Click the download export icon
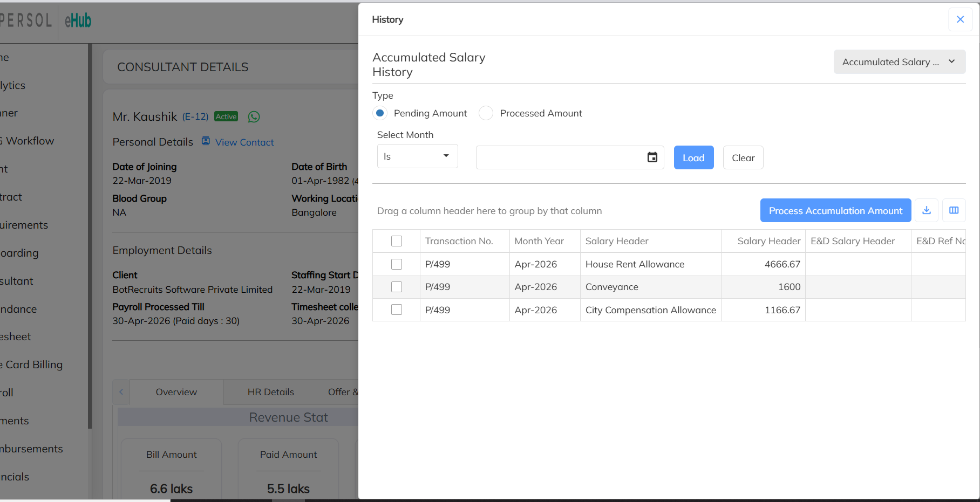The height and width of the screenshot is (502, 980). click(927, 210)
